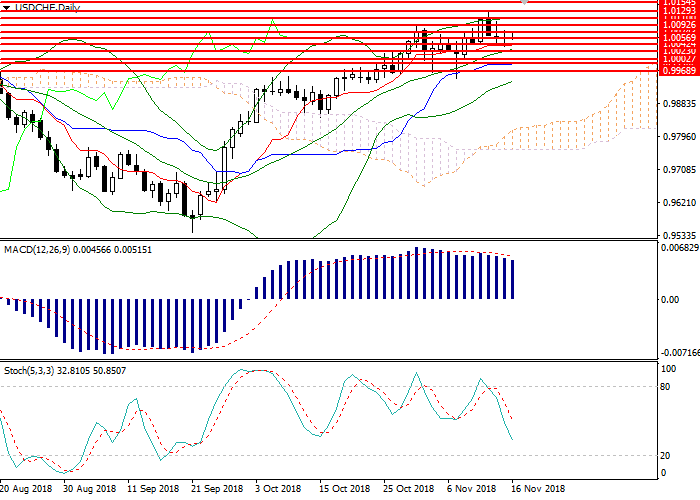This screenshot has height=500, width=700.
Task: Open the USDCHF,Daily chart dropdown triangle
Action: pyautogui.click(x=7, y=8)
